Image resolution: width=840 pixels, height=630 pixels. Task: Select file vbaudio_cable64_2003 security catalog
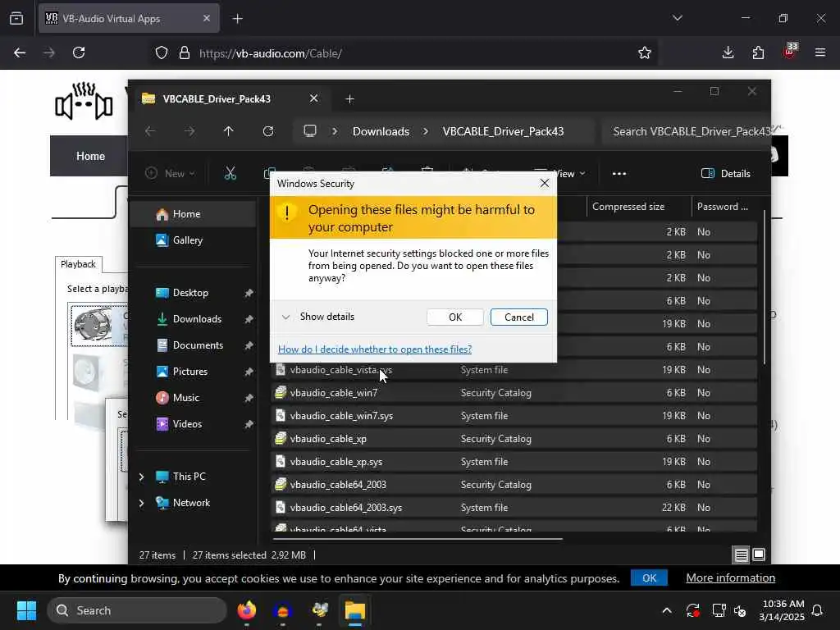pos(514,484)
